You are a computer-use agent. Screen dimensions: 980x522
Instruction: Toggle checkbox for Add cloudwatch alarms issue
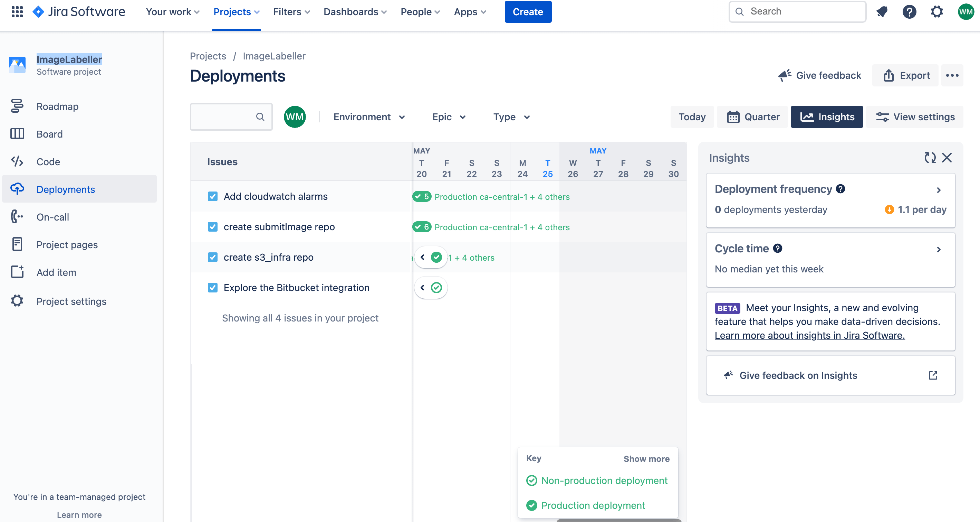212,196
